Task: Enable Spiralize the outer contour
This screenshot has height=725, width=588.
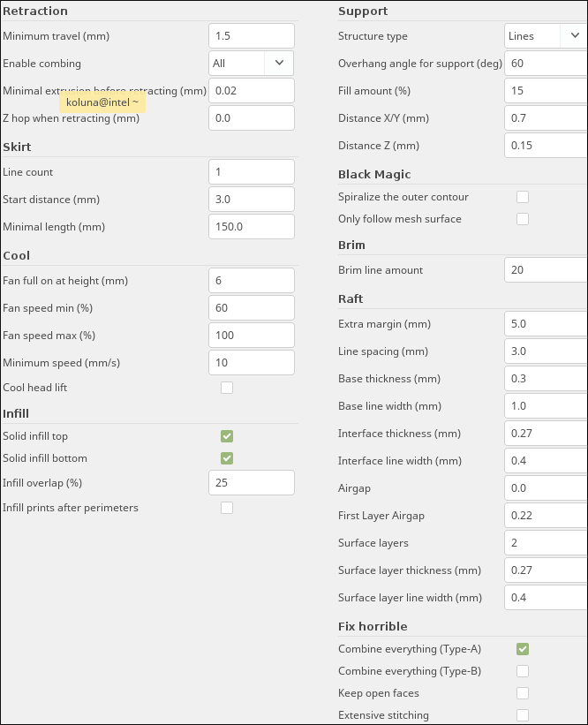Action: pos(523,197)
